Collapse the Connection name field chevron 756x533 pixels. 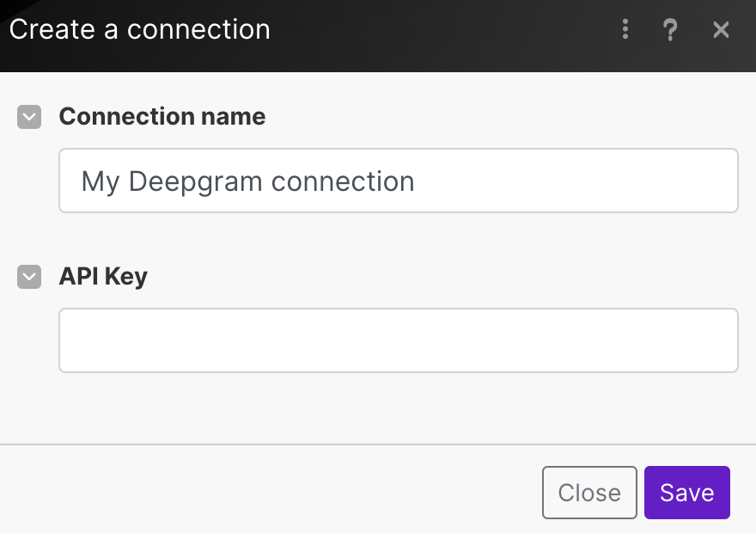[29, 117]
